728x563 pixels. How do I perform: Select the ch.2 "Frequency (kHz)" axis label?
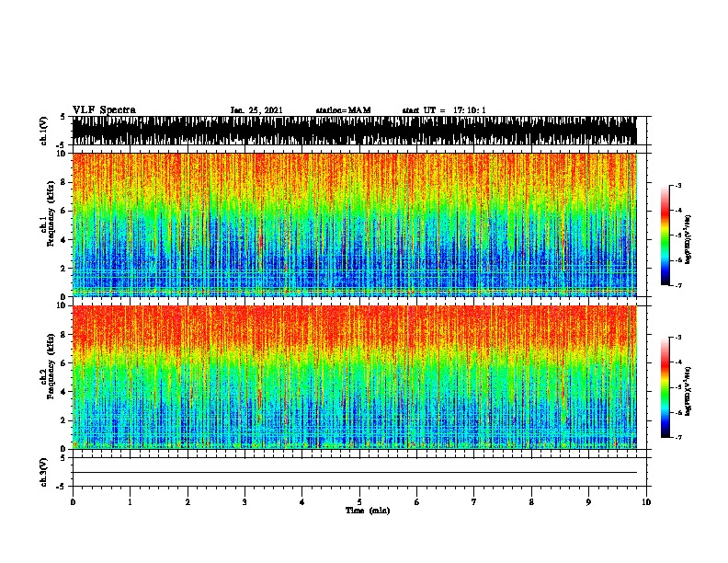[x=51, y=366]
